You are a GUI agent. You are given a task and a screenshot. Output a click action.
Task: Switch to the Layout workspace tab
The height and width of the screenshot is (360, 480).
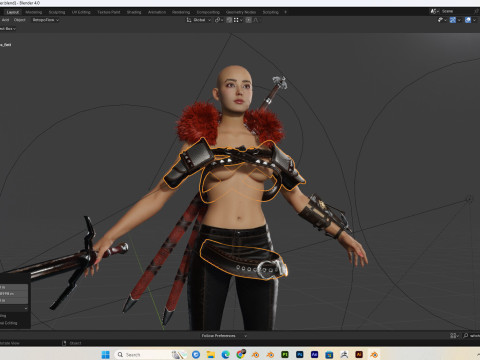click(13, 12)
